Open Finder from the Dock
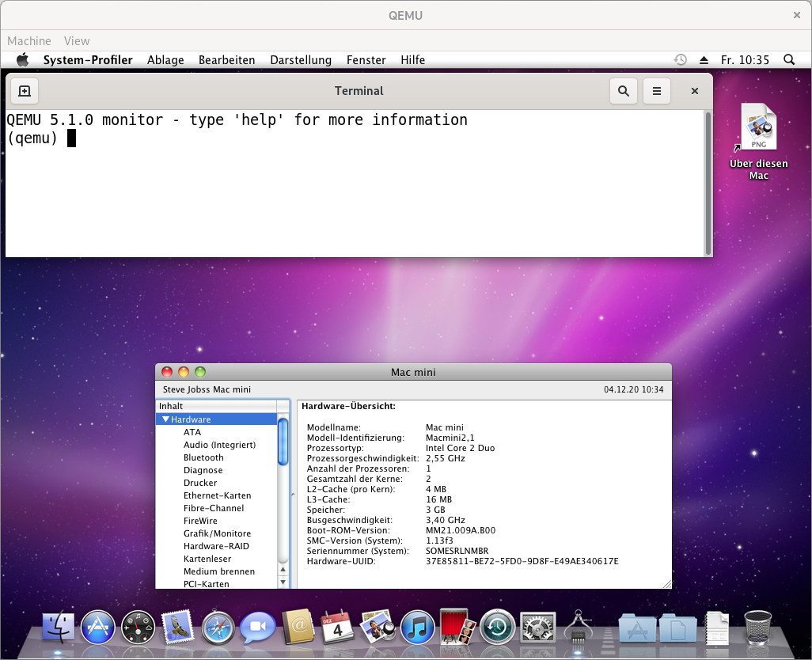The image size is (812, 660). [58, 627]
